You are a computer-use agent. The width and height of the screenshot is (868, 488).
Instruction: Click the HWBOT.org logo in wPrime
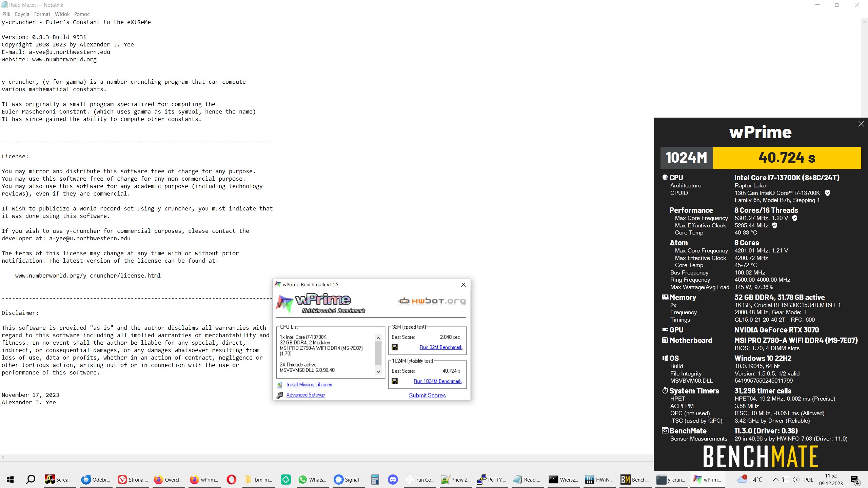(432, 301)
